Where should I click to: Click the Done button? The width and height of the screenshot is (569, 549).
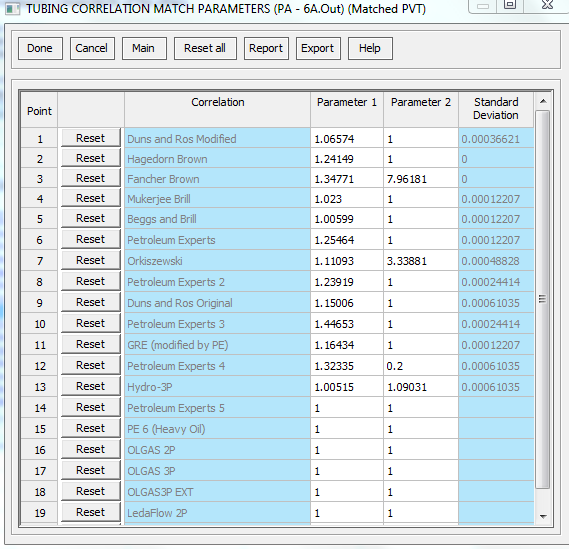point(40,48)
